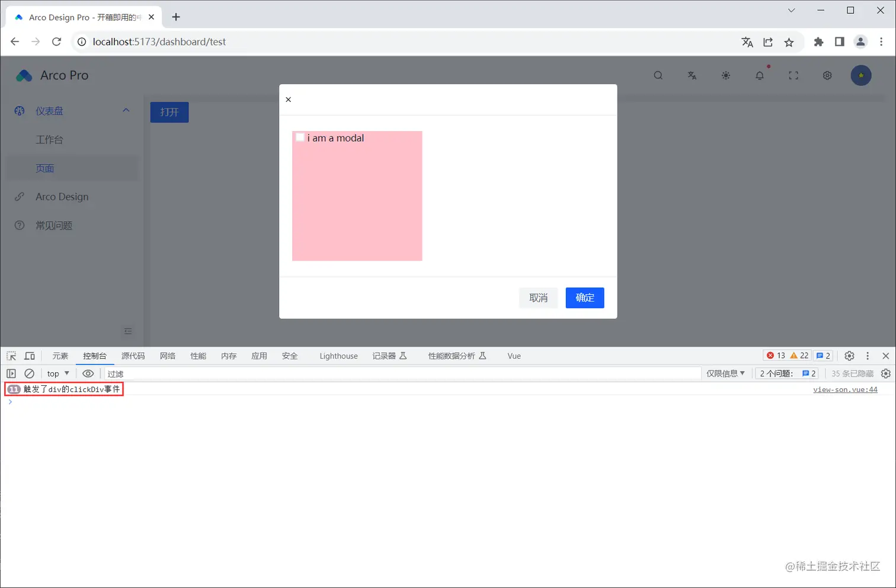Viewport: 896px width, 588px height.
Task: Open page settings gear in header
Action: click(827, 75)
